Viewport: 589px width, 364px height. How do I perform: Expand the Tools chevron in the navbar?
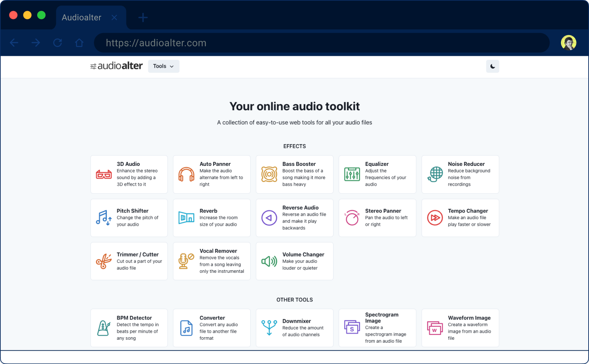click(x=172, y=67)
